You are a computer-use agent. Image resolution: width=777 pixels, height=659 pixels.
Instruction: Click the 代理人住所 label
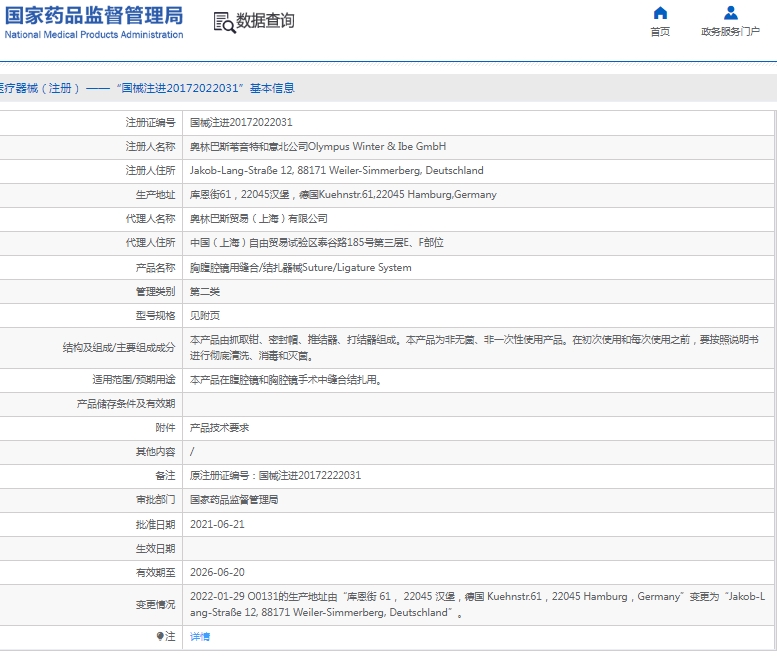150,243
